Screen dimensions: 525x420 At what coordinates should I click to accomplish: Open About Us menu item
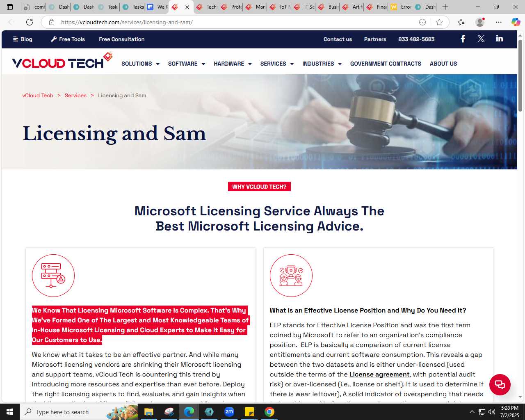click(x=443, y=64)
